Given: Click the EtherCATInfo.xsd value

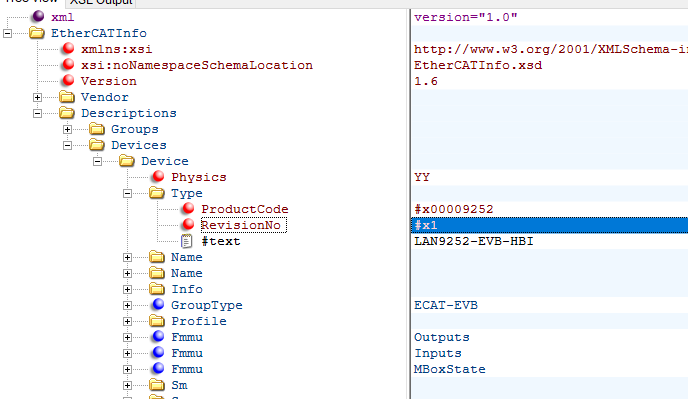Looking at the screenshot, I should (x=478, y=65).
